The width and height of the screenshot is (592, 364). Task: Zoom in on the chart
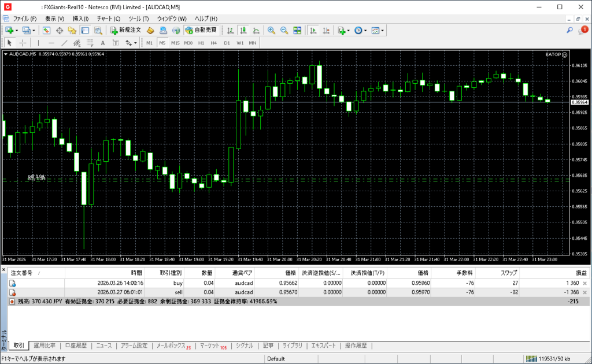[271, 30]
